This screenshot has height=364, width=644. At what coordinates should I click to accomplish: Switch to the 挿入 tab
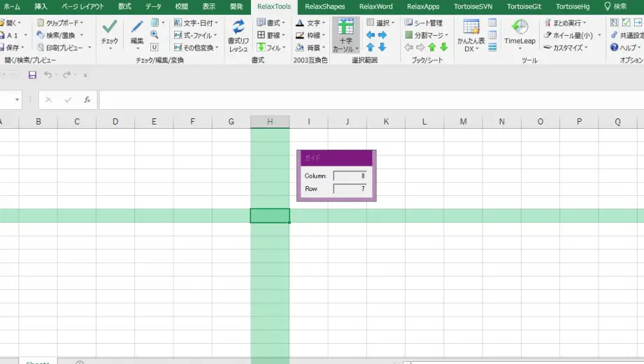click(x=41, y=6)
